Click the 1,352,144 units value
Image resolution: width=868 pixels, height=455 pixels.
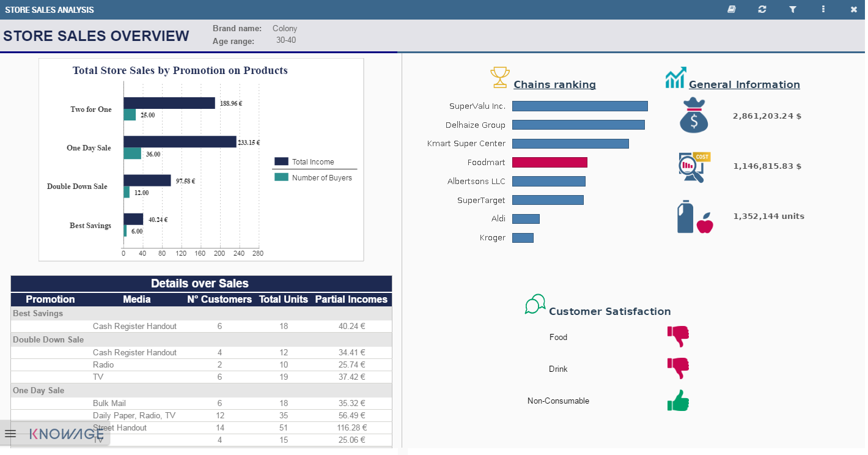(769, 216)
